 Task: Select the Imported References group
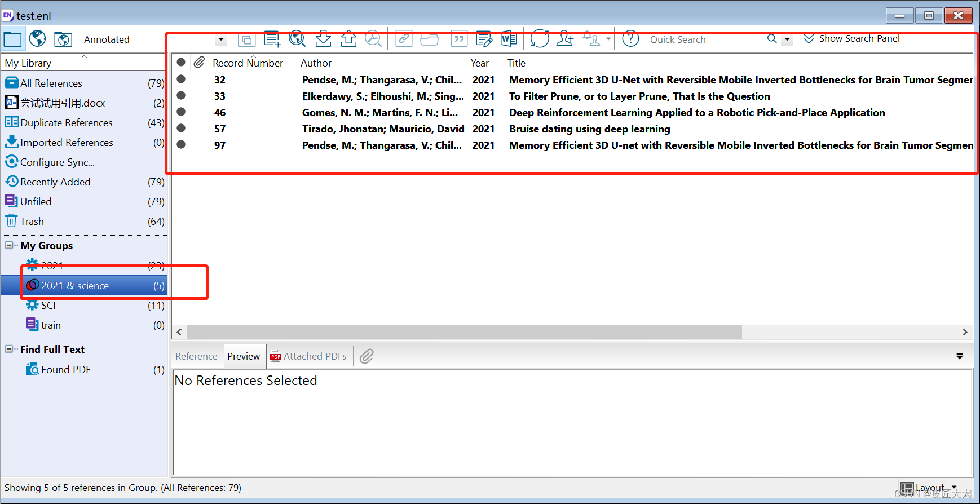click(x=85, y=142)
